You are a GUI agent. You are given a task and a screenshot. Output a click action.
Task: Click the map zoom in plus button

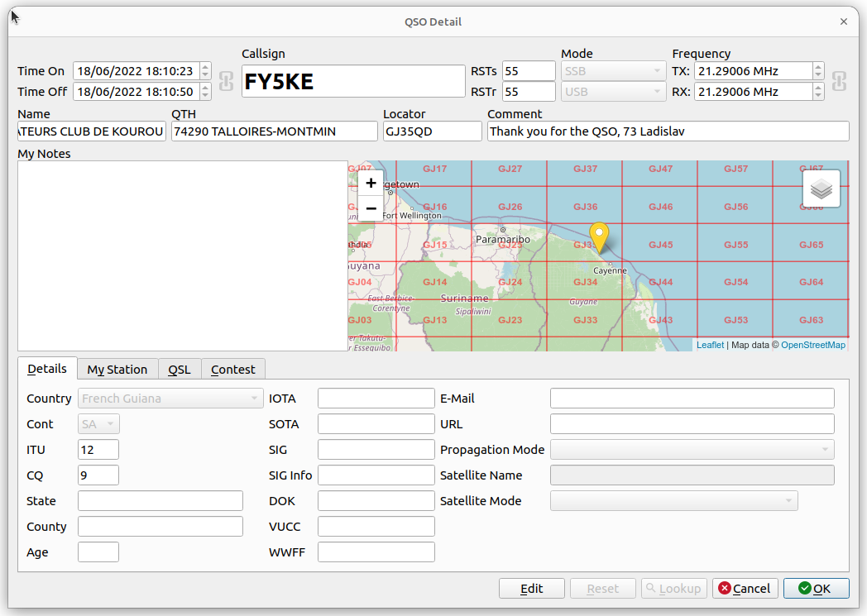click(x=371, y=183)
